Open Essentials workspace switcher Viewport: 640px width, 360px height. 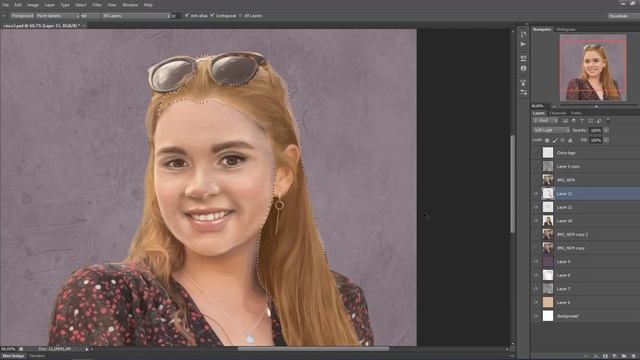pyautogui.click(x=623, y=16)
